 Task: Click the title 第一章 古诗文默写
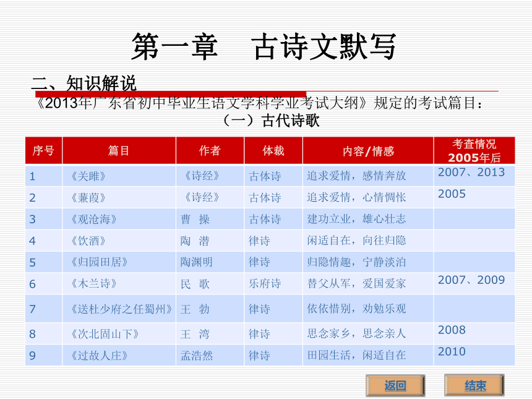[264, 46]
